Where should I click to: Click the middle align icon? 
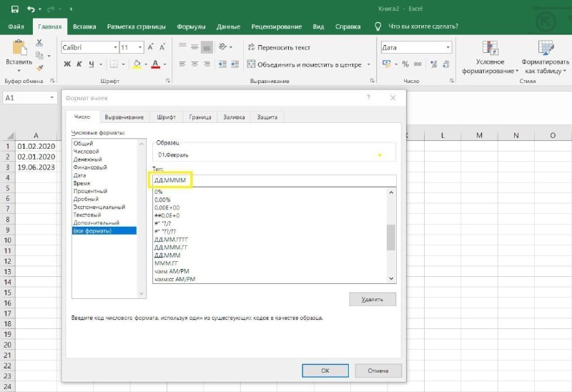pos(194,46)
